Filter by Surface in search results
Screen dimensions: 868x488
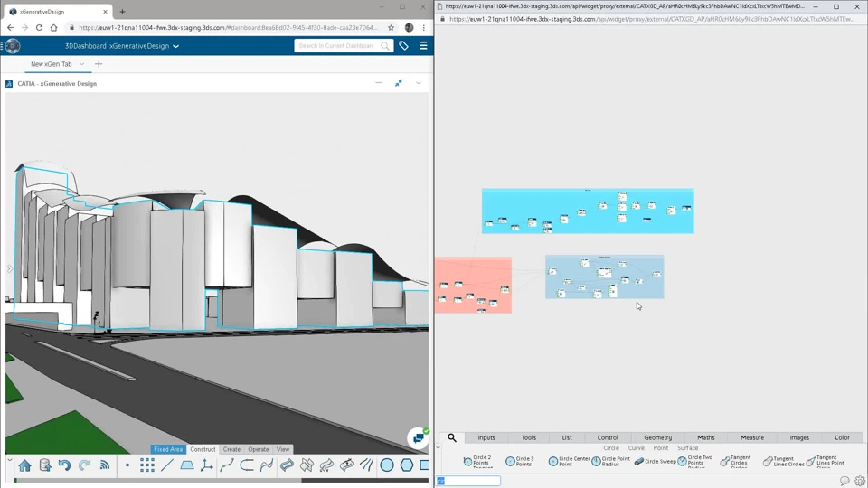687,448
